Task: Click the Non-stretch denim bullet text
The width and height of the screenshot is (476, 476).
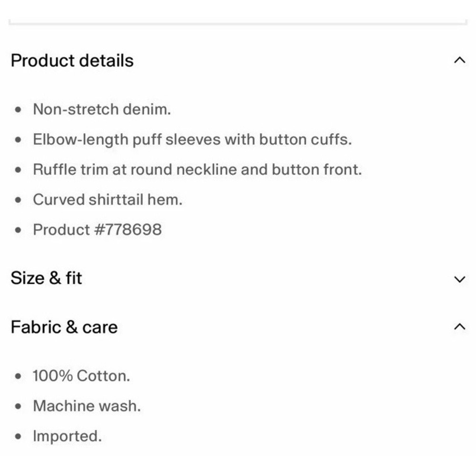Action: click(102, 109)
